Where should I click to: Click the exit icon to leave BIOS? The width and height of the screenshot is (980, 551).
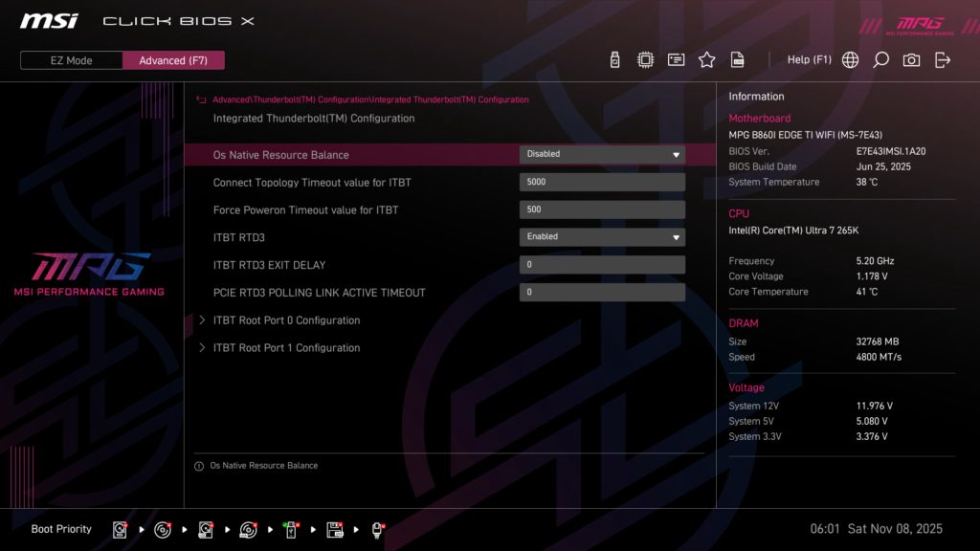click(942, 58)
